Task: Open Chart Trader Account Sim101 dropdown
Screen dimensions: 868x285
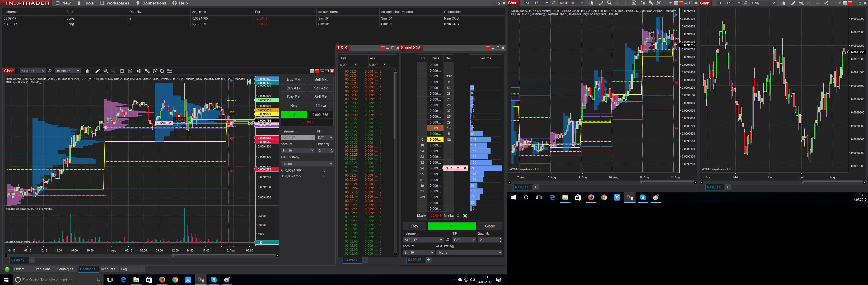Action: coord(297,151)
